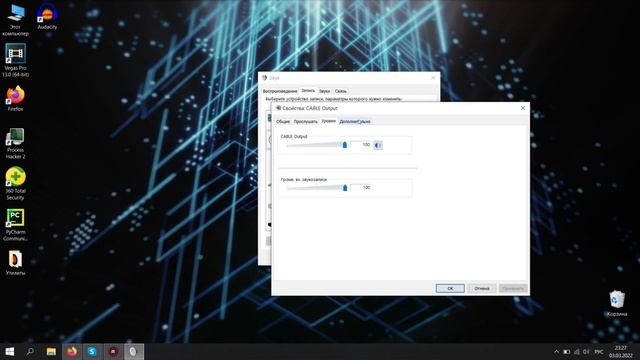Select Запись tab in Звук window
The height and width of the screenshot is (360, 640).
308,91
